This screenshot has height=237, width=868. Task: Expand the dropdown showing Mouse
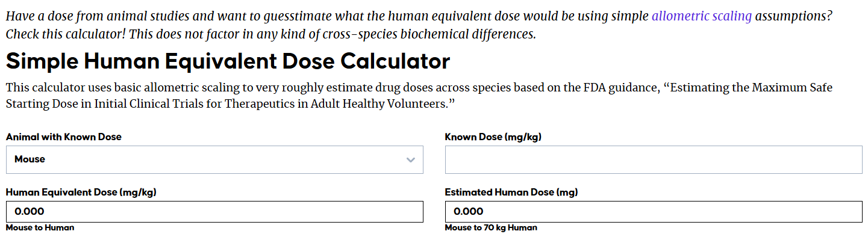(214, 159)
